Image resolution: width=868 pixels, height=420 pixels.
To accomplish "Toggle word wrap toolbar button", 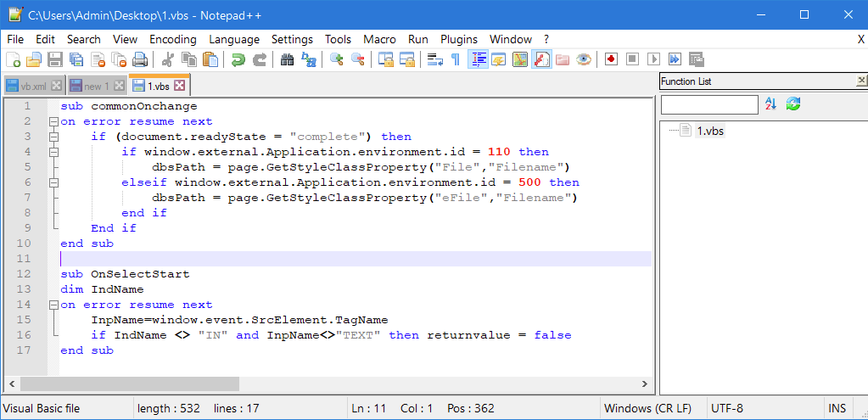I will [x=435, y=59].
